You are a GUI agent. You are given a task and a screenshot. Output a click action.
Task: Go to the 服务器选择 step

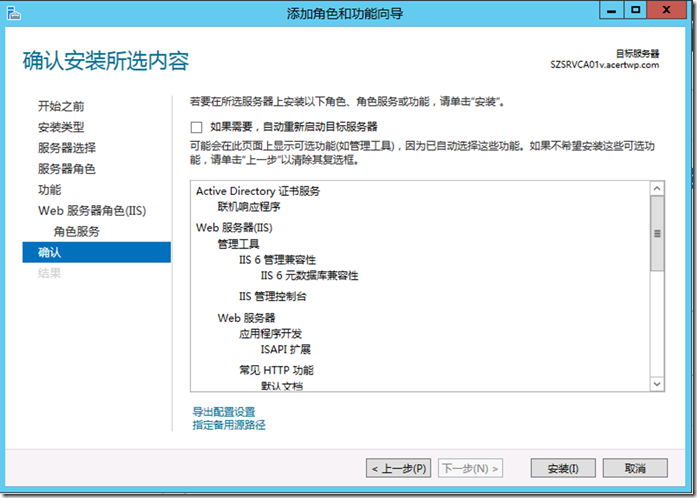67,148
